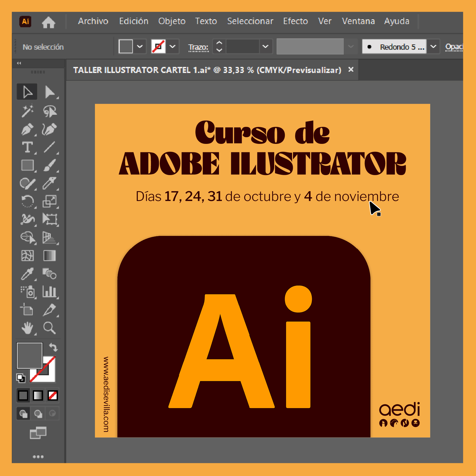Open stroke color dropdown in control bar
476x476 pixels.
click(172, 47)
